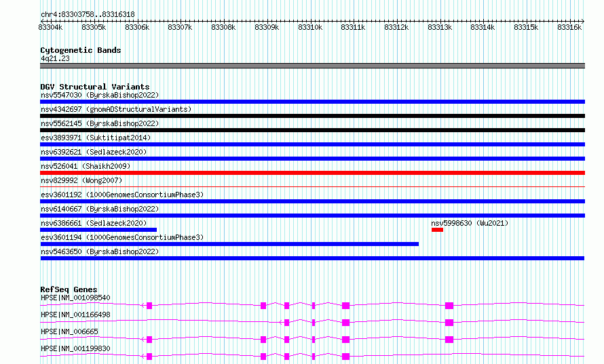Click the gray 4q21.23 cytogenetic band bar
The width and height of the screenshot is (604, 364).
[x=312, y=66]
